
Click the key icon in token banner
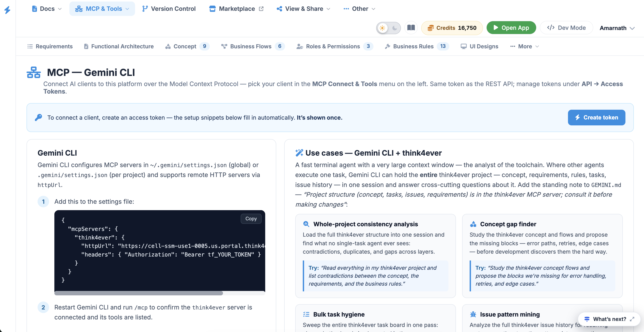coord(38,117)
